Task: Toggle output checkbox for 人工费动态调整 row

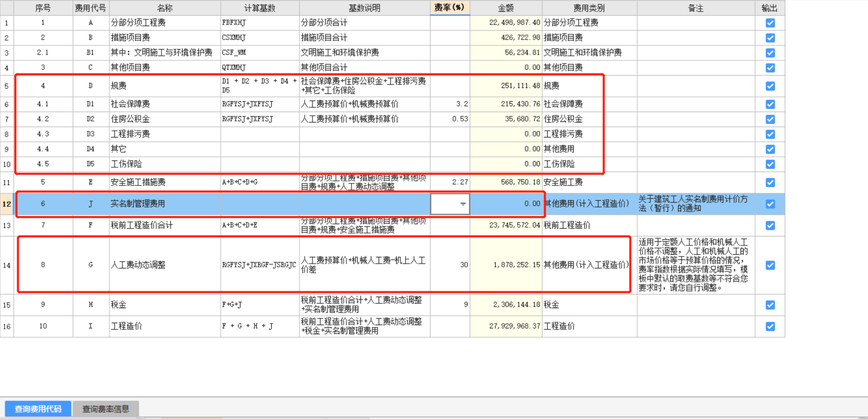Action: coord(770,265)
